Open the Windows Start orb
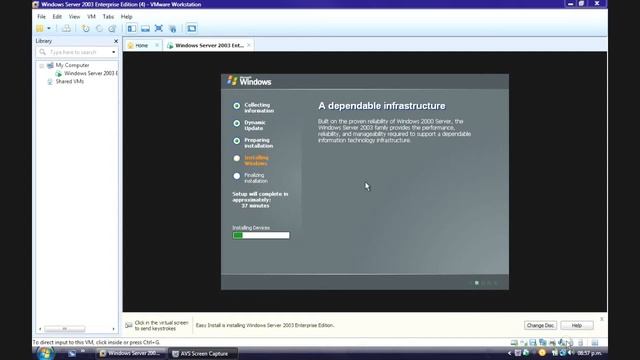 [x=45, y=353]
